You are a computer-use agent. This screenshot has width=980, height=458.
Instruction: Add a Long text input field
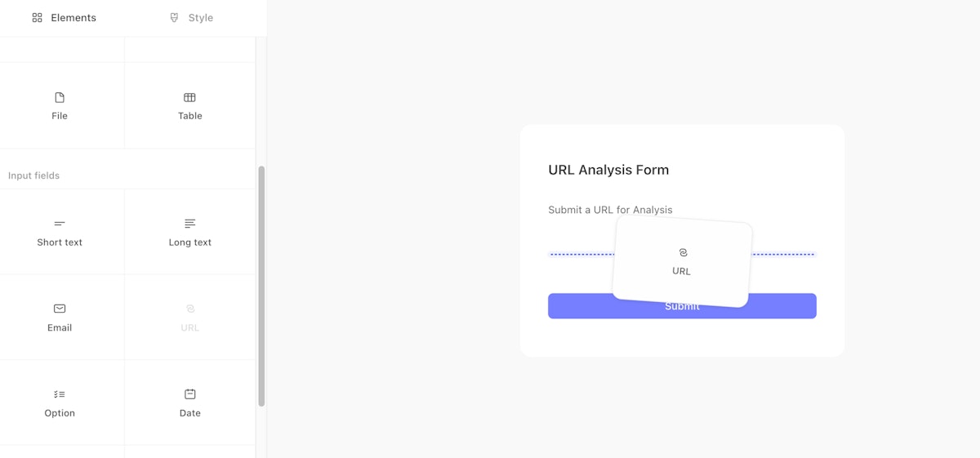point(189,232)
